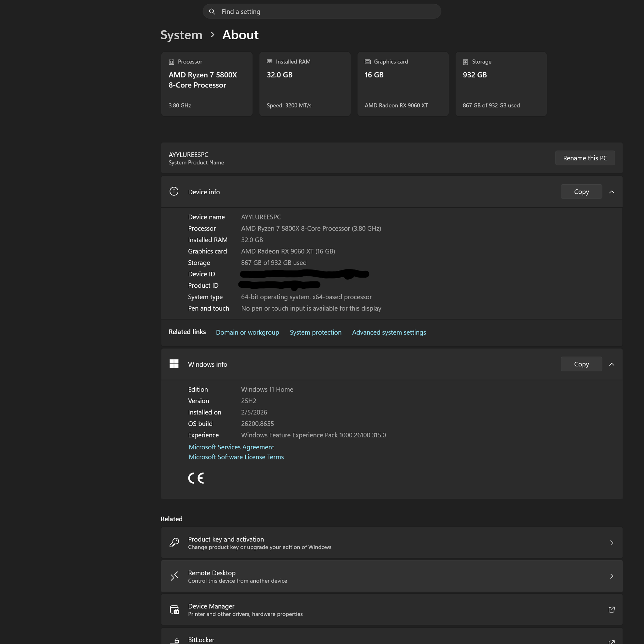Select Processor value in Device info
The height and width of the screenshot is (644, 644).
(311, 228)
